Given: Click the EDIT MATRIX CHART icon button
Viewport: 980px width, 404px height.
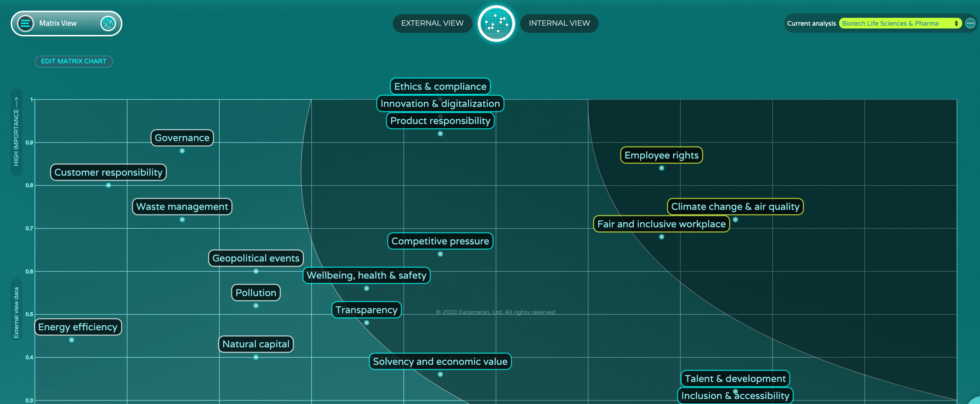Looking at the screenshot, I should 74,61.
